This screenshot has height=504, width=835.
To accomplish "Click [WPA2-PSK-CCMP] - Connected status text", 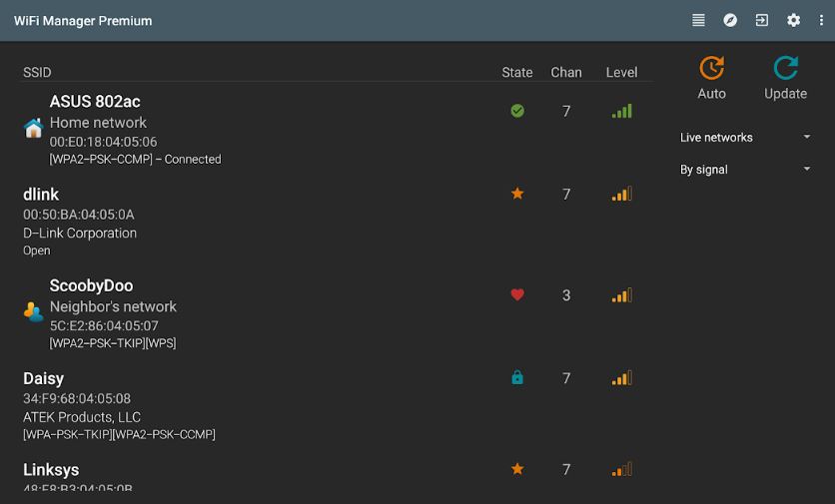I will 135,159.
